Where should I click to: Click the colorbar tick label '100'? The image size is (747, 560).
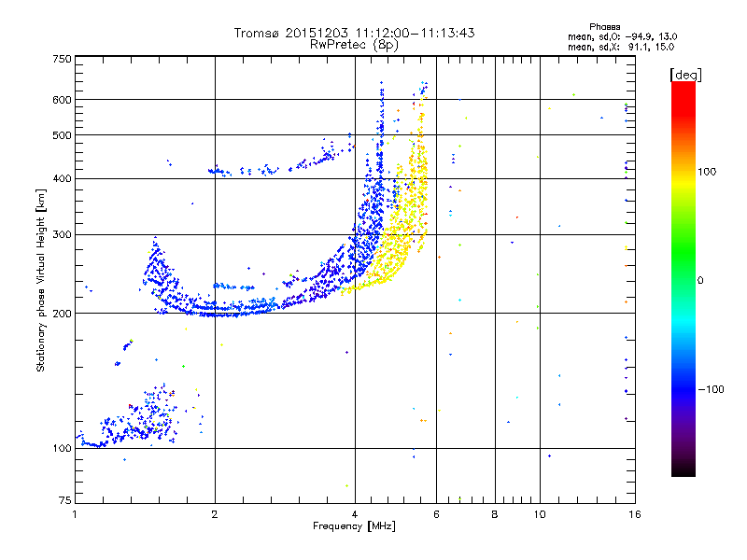pyautogui.click(x=707, y=172)
